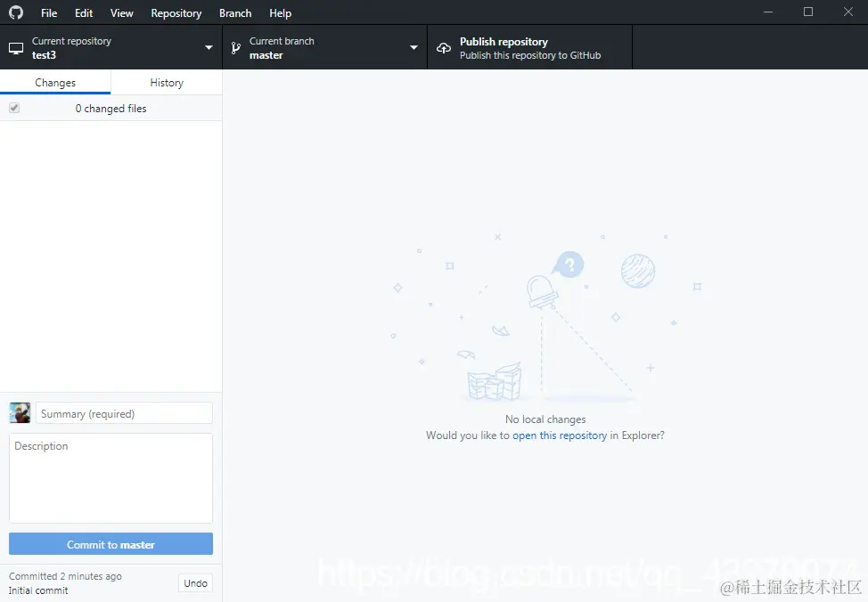Open the Edit menu
Image resolution: width=868 pixels, height=602 pixels.
(x=84, y=12)
